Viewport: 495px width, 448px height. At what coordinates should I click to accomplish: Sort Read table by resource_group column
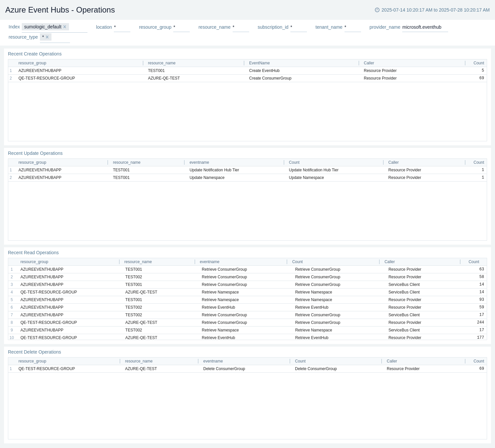34,262
